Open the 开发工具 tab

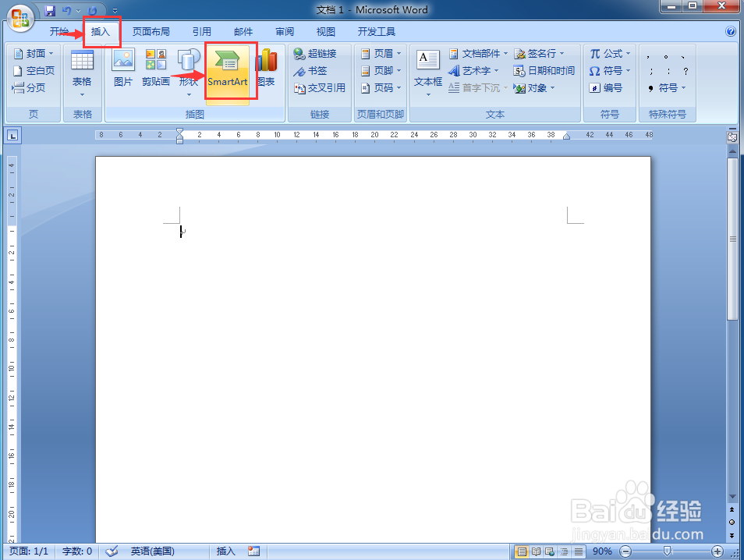tap(376, 32)
